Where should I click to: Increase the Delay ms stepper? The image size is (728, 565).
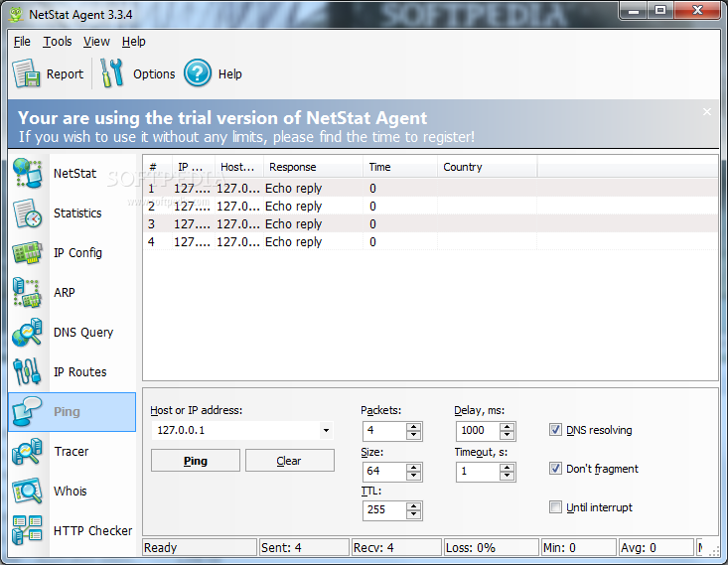[x=507, y=427]
